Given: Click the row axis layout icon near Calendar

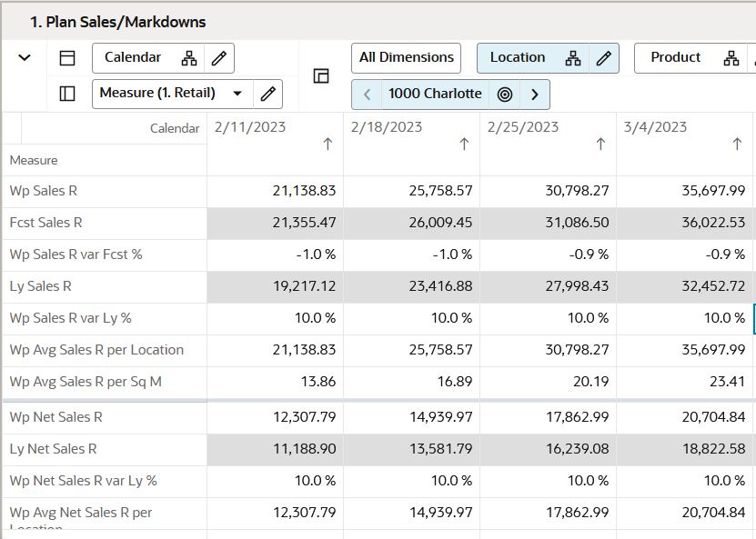Looking at the screenshot, I should [x=68, y=57].
